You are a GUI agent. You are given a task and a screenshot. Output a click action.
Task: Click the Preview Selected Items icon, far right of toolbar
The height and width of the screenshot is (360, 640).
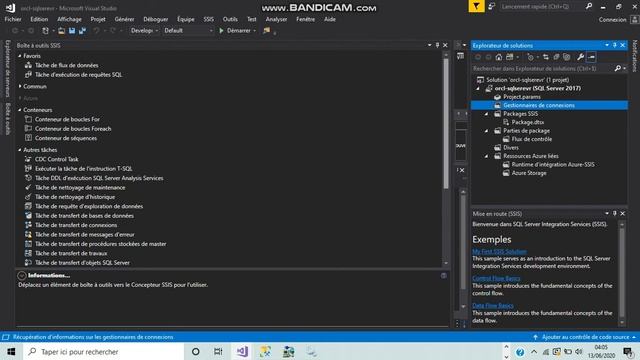coord(591,57)
